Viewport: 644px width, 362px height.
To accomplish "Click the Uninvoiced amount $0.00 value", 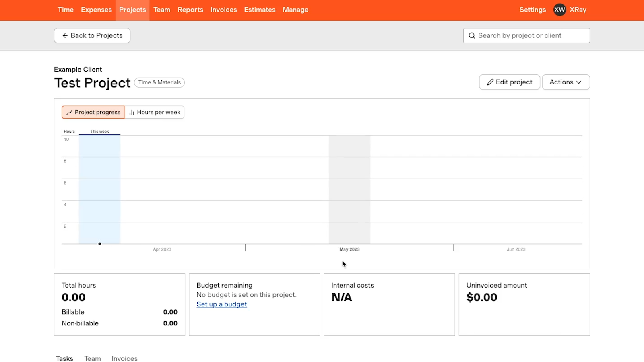I will coord(482,297).
